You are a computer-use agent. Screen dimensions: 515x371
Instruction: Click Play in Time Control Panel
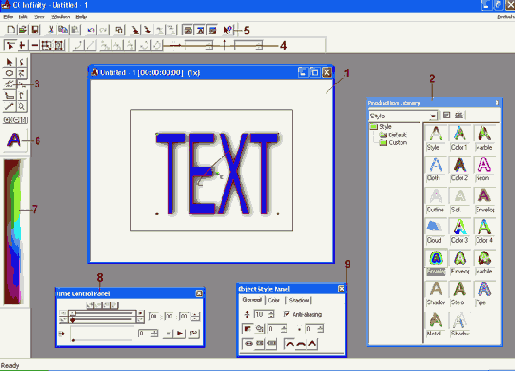pyautogui.click(x=180, y=333)
